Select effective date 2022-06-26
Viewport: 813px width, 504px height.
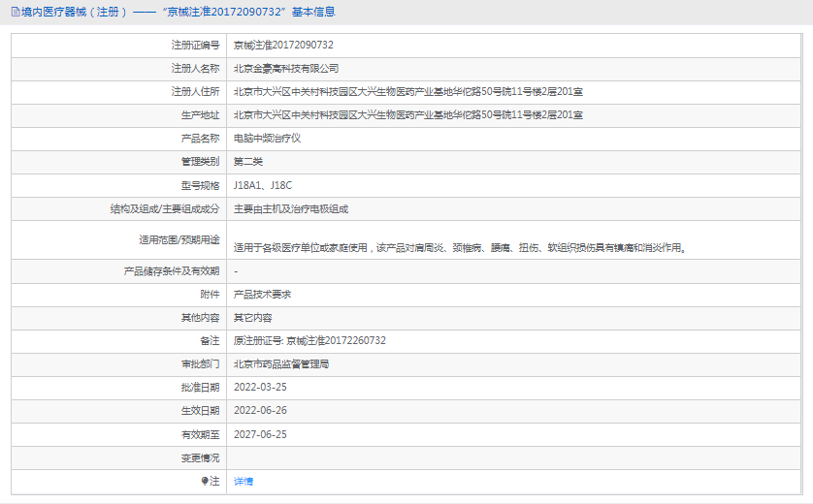260,410
